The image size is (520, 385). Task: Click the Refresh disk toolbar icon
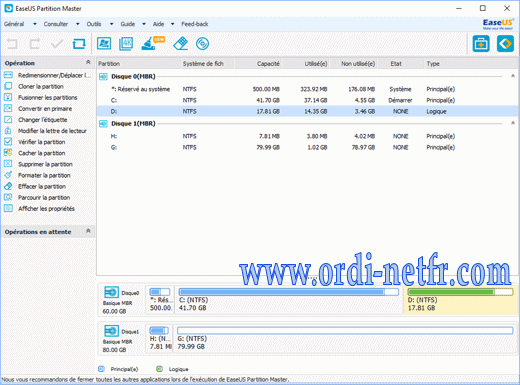click(x=79, y=44)
